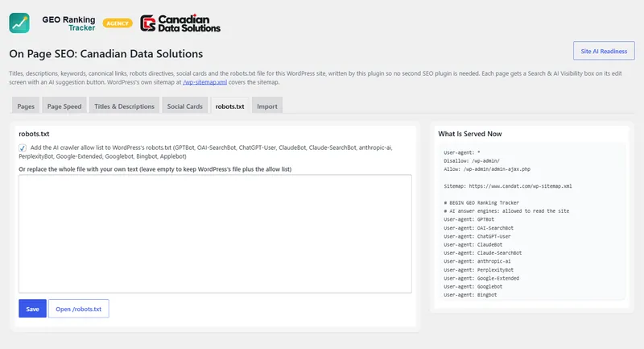Click the 'User-agent: ChatGPT-User' line
The width and height of the screenshot is (644, 349).
[x=477, y=236]
